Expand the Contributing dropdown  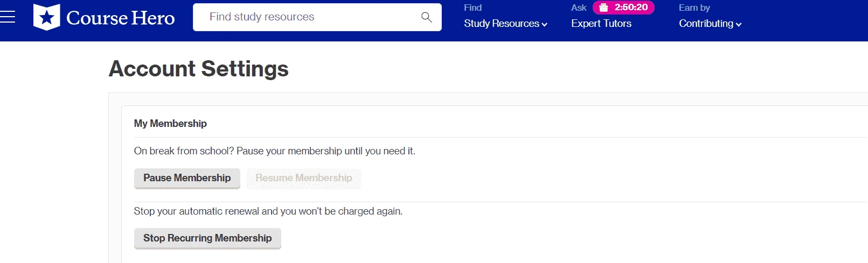point(710,24)
